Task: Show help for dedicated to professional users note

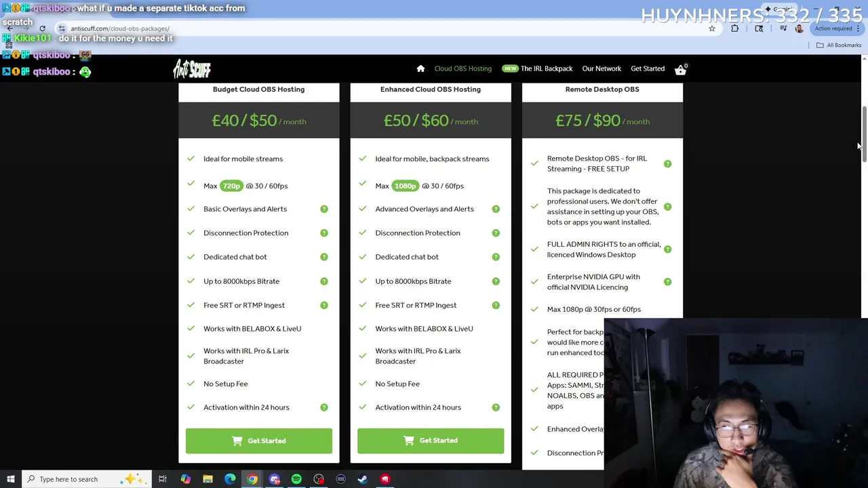Action: pos(667,207)
